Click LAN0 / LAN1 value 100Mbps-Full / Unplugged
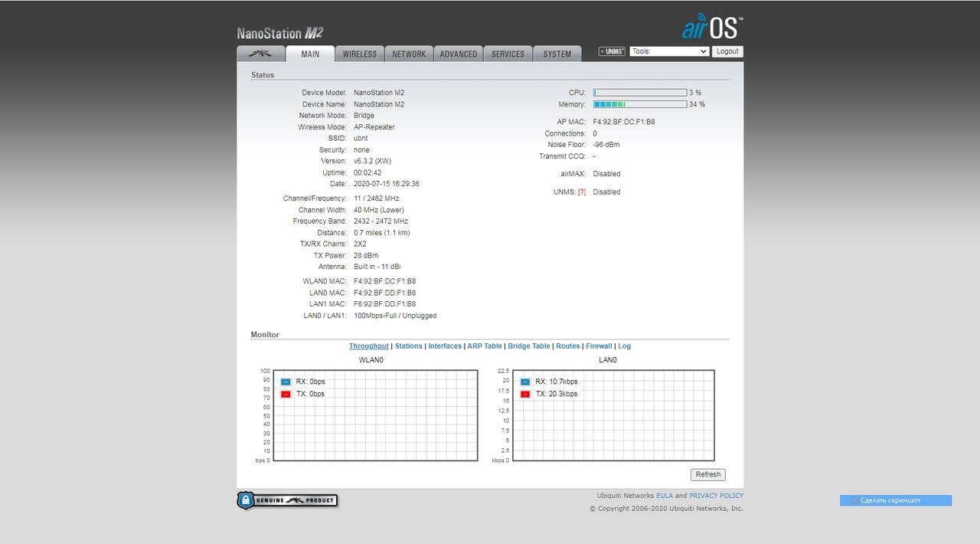This screenshot has height=544, width=980. click(395, 316)
